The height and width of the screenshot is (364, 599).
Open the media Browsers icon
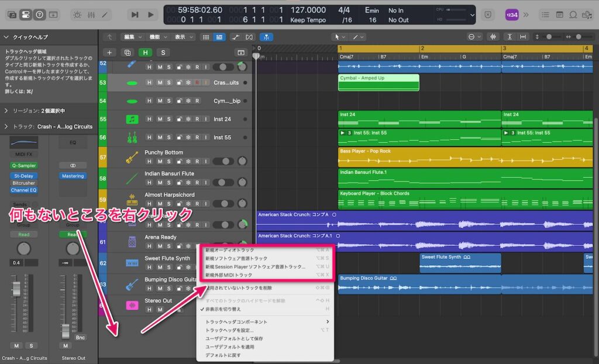(587, 15)
